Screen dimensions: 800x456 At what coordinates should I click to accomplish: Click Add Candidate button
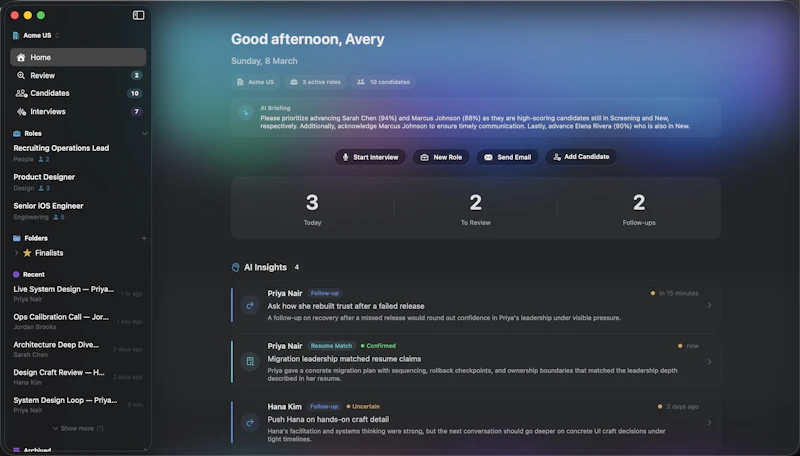(581, 157)
